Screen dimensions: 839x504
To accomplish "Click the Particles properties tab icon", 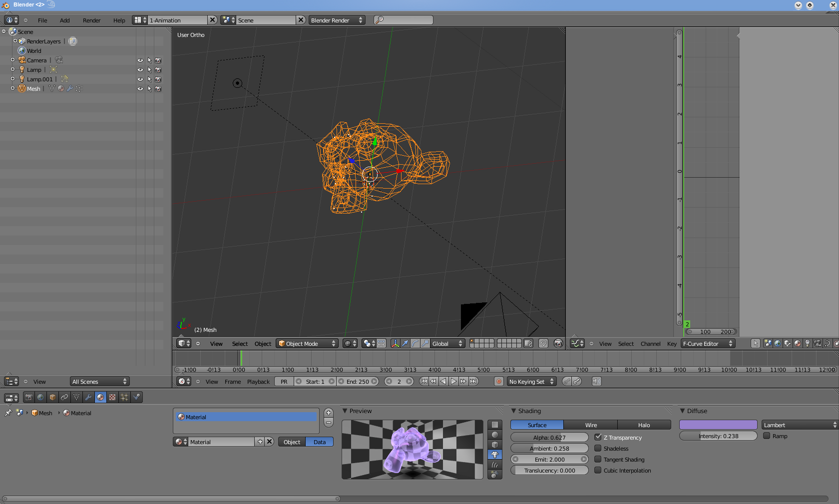I will [x=124, y=397].
